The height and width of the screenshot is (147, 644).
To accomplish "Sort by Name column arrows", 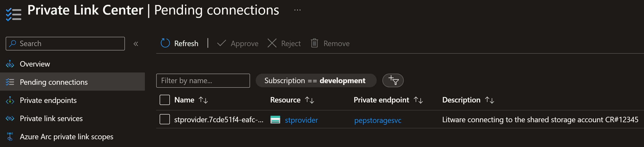I will (x=203, y=100).
